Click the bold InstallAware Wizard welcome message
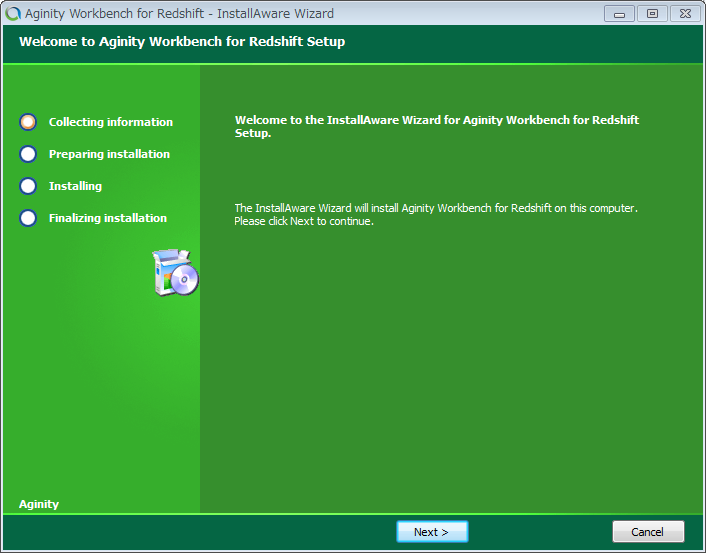The width and height of the screenshot is (706, 553). pos(437,127)
